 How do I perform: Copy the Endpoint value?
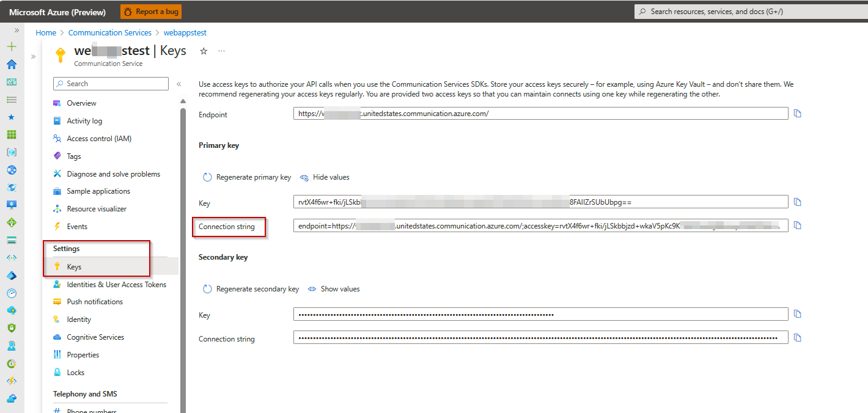pyautogui.click(x=797, y=114)
